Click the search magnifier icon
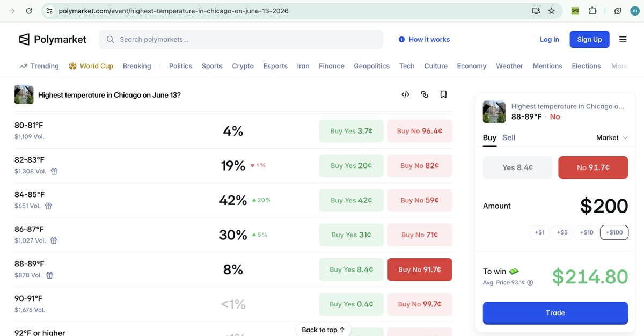 coord(110,39)
